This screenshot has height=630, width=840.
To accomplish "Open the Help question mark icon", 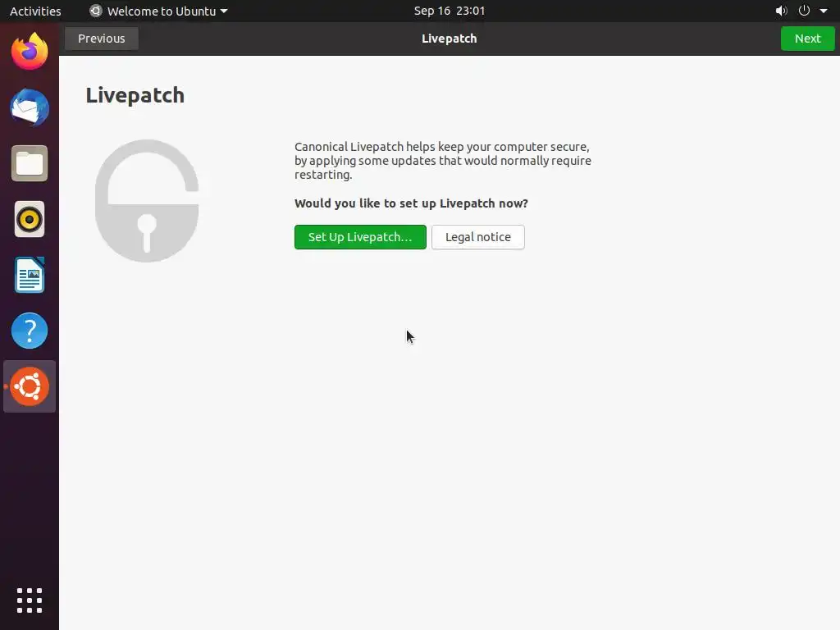I will (x=30, y=331).
